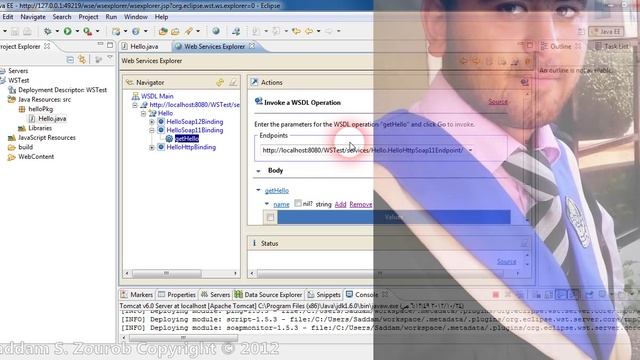The height and width of the screenshot is (360, 640).
Task: Click the Navigator horizontal scrollbar thumb
Action: click(x=167, y=273)
